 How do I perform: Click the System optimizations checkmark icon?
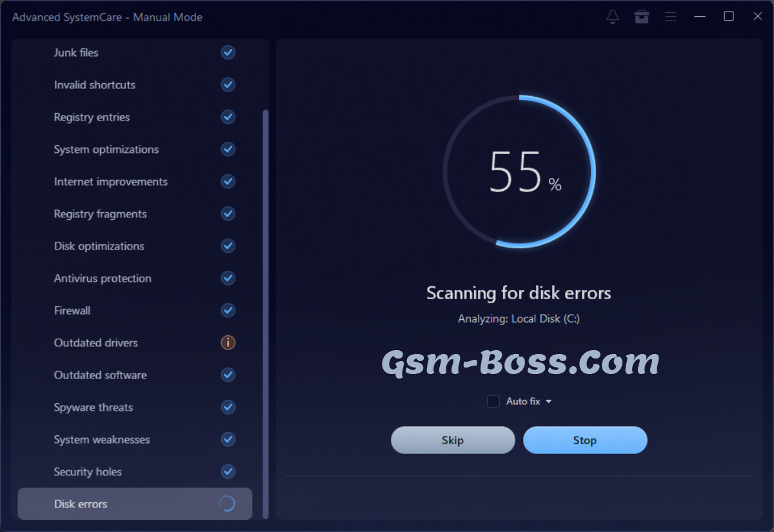[228, 149]
